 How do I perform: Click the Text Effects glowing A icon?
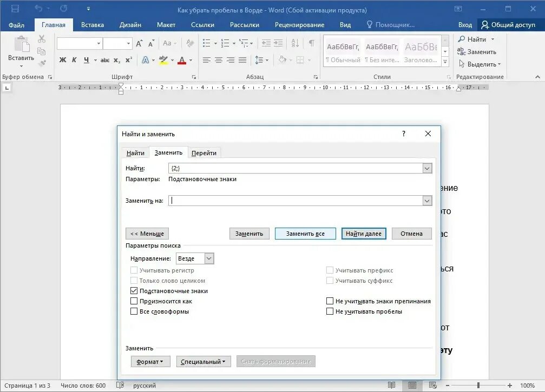(x=145, y=59)
